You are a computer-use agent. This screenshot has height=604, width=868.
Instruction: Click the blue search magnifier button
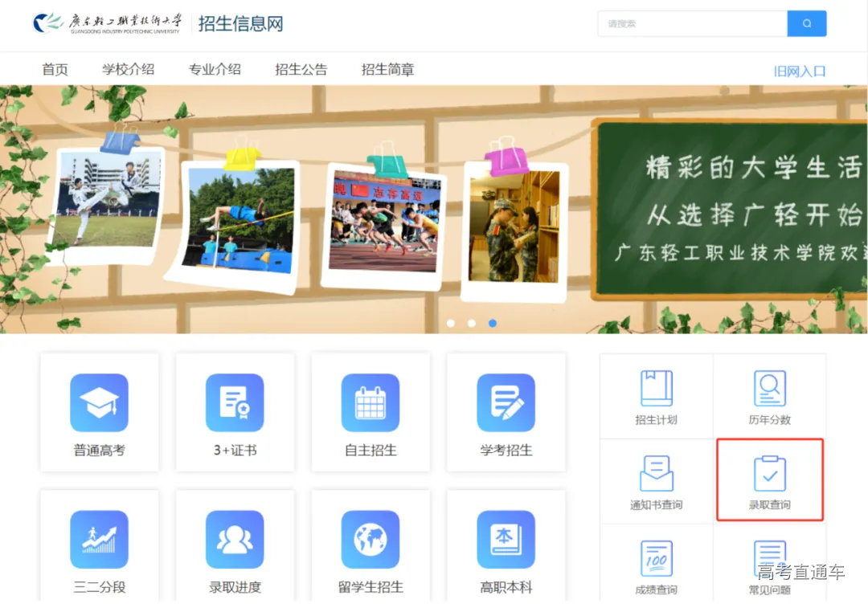coord(807,23)
